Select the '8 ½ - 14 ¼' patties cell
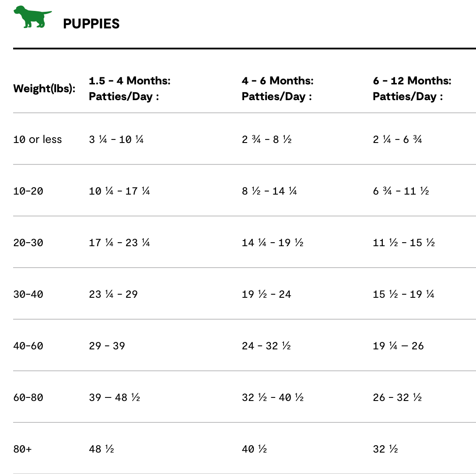 tap(269, 191)
